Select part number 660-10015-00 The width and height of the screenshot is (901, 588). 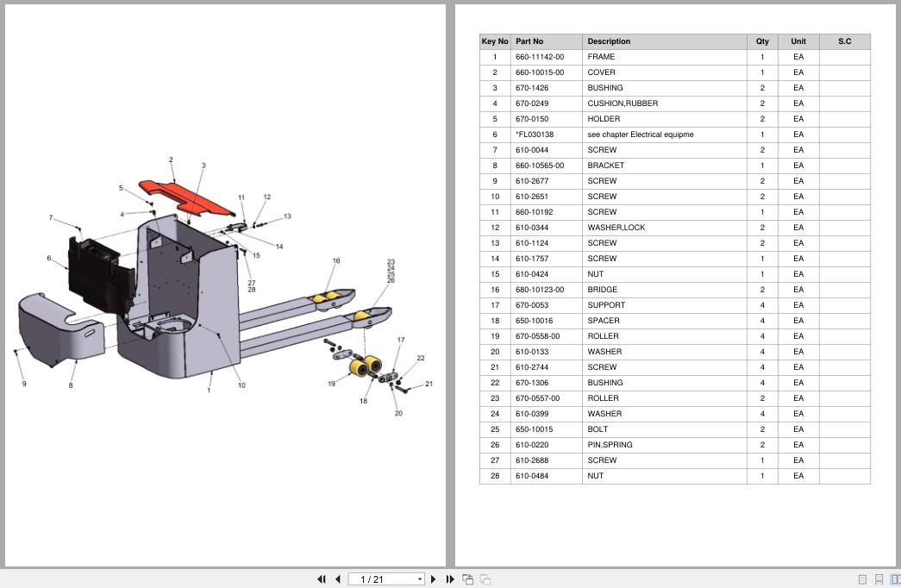540,72
